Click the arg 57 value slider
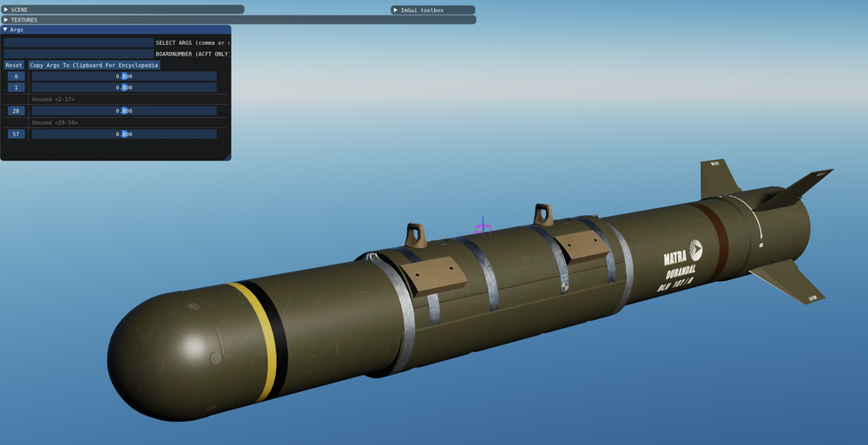This screenshot has width=868, height=445. point(124,134)
